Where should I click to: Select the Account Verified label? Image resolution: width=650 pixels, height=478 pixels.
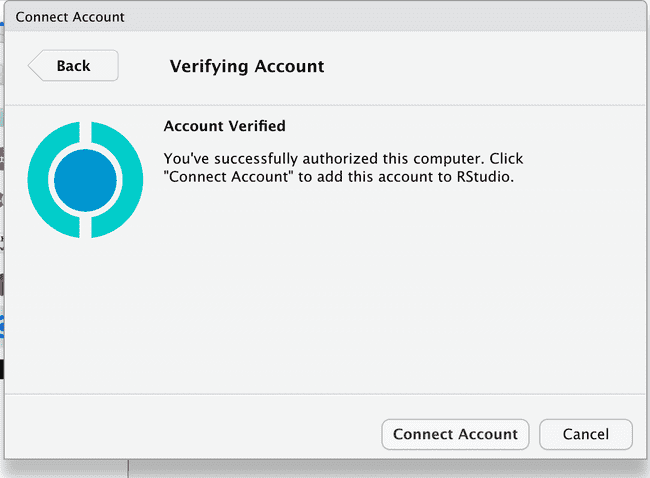point(225,126)
